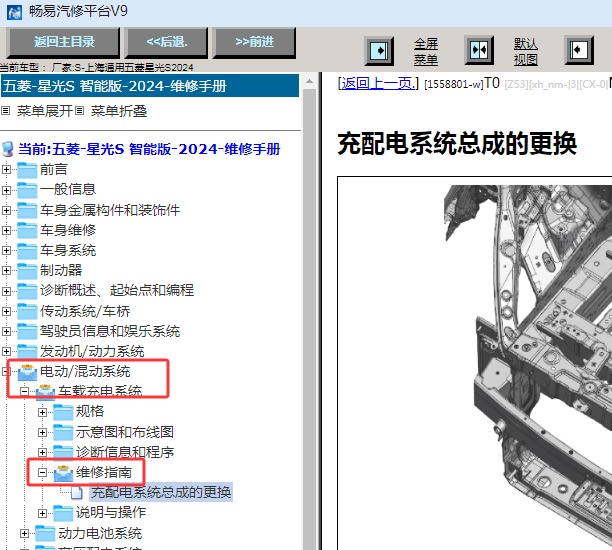Open the 全屏菜单 option
This screenshot has height=550, width=612.
pos(426,52)
